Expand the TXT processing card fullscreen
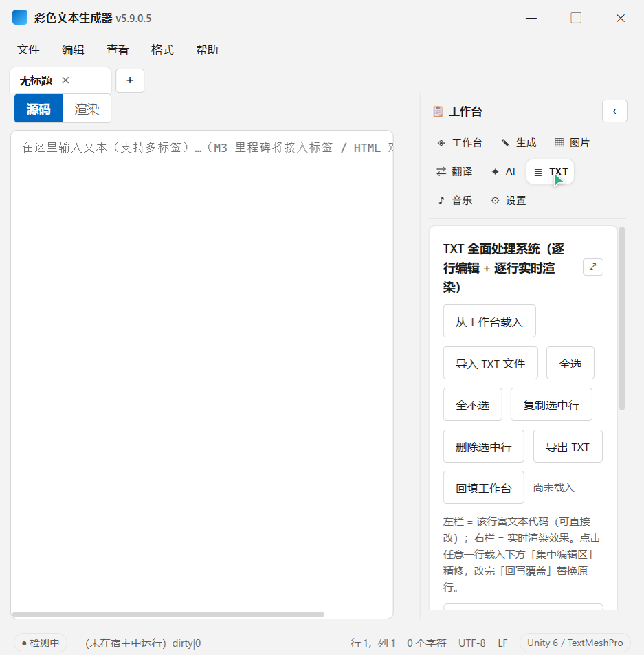Viewport: 644px width, 655px height. coord(592,267)
